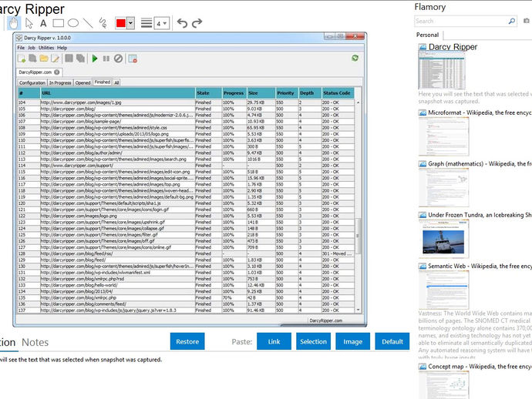Select row 114 with /support/ URL
Viewport: 532px width, 399px height.
click(186, 166)
